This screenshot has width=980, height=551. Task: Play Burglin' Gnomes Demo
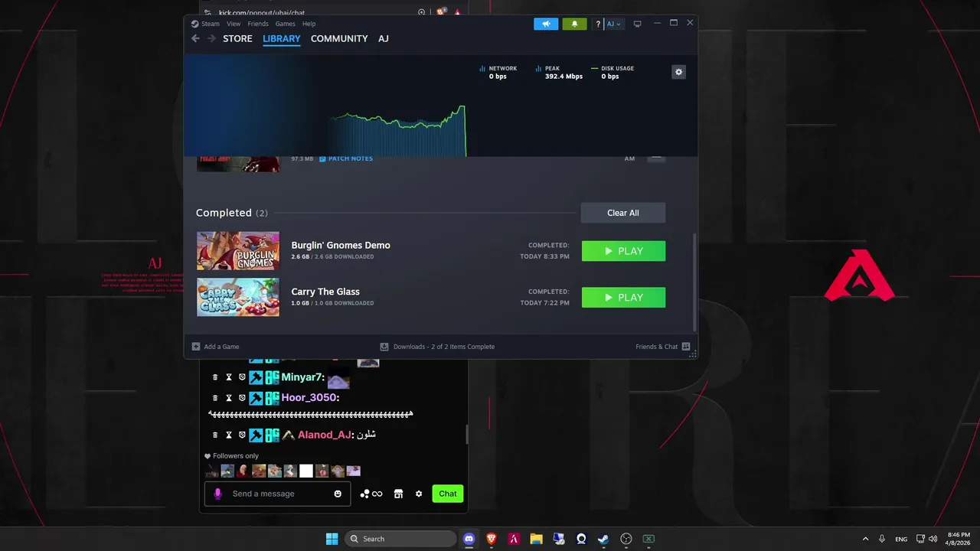[x=623, y=251]
